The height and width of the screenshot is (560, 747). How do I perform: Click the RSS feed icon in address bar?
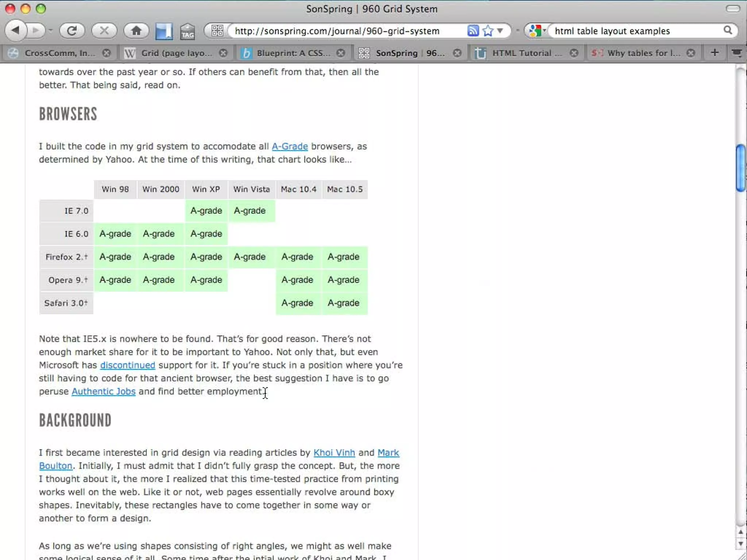click(x=473, y=31)
